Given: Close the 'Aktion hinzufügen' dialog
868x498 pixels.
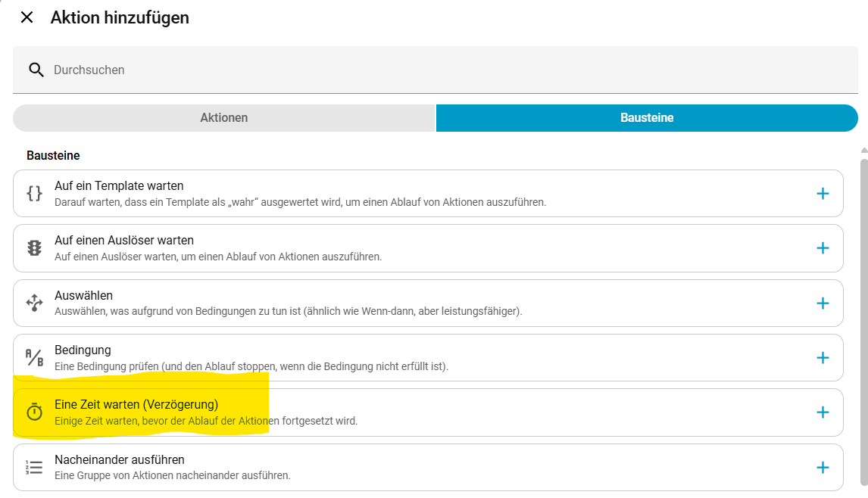Looking at the screenshot, I should click(x=27, y=17).
